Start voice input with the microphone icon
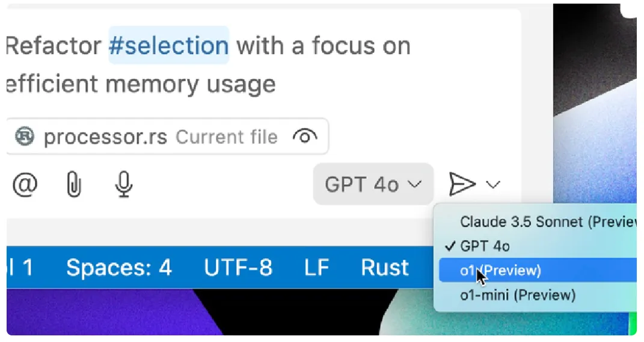 point(124,184)
